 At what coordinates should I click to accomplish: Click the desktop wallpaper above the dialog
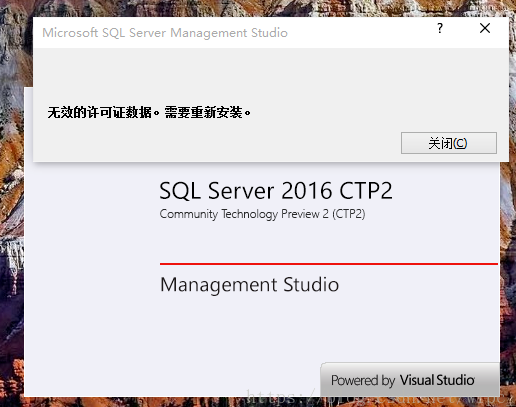coord(257,7)
